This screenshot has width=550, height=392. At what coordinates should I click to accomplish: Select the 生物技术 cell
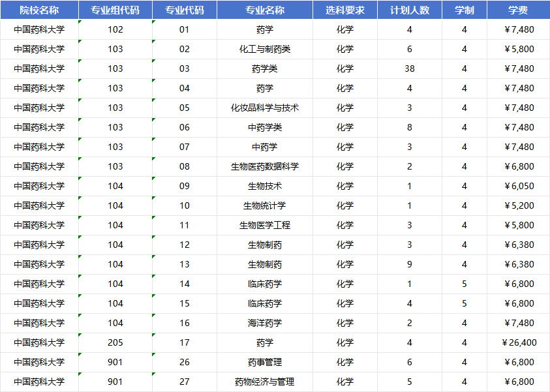(265, 186)
